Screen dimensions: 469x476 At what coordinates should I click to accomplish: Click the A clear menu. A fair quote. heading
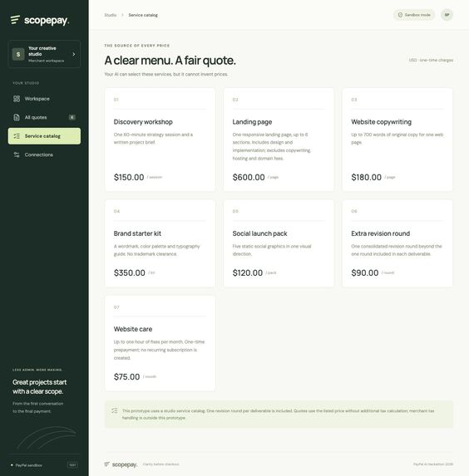[x=170, y=61]
